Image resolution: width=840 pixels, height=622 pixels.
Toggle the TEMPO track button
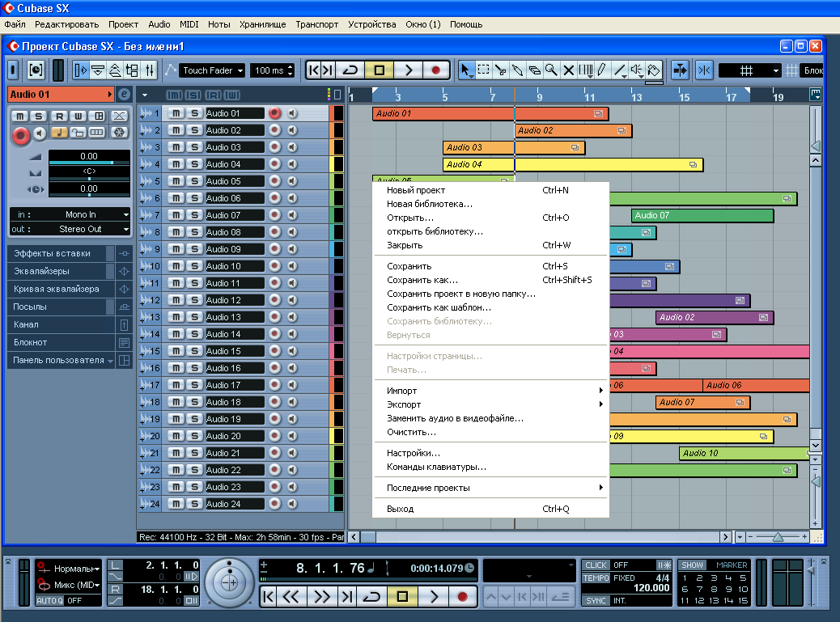point(596,578)
